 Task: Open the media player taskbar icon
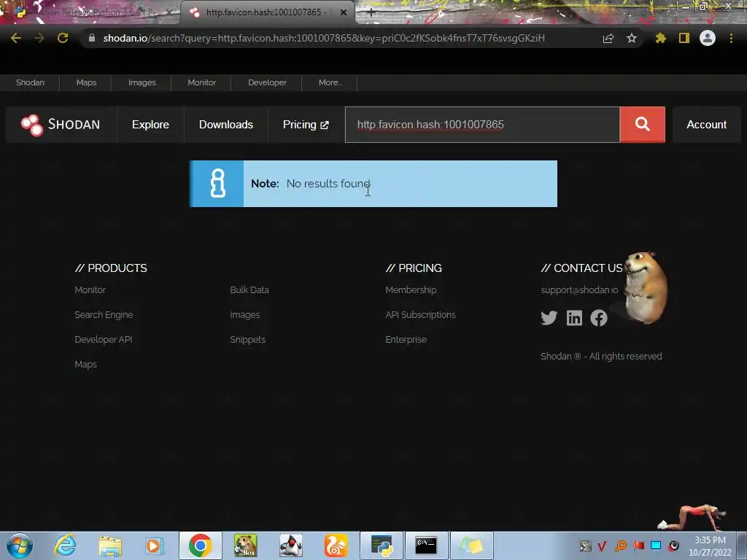154,545
